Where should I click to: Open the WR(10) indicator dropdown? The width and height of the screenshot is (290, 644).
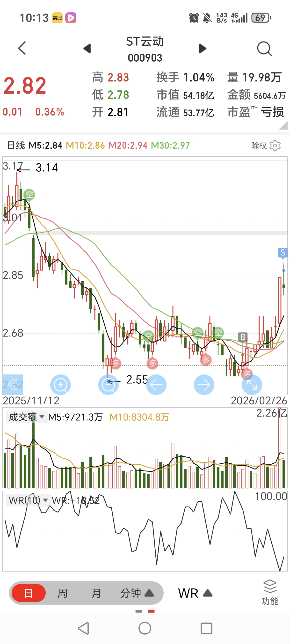tap(28, 500)
